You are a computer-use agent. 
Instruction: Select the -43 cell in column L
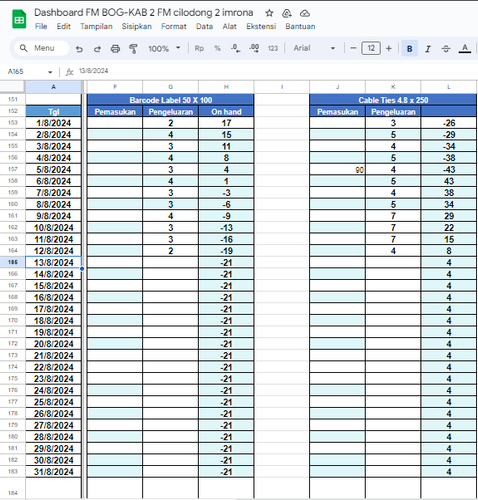[x=449, y=170]
